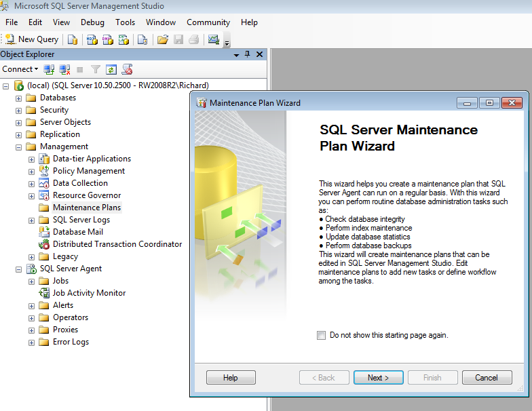
Task: Open the Debug menu
Action: (x=92, y=22)
